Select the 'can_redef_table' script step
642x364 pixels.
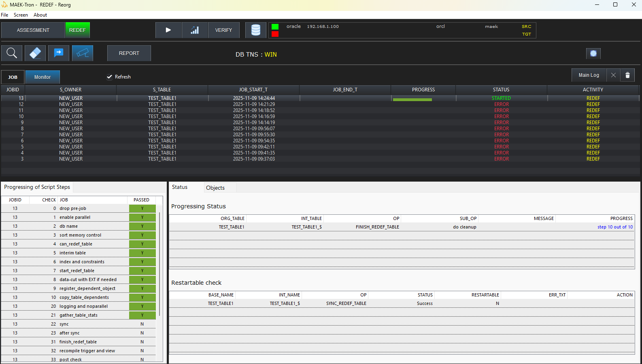[79, 244]
